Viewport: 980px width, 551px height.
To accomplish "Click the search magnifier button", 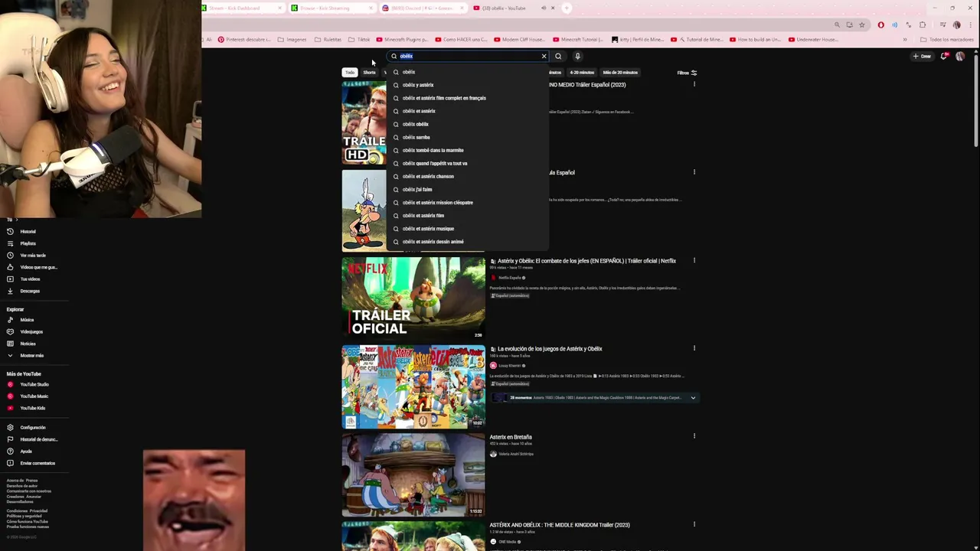I will (x=558, y=56).
